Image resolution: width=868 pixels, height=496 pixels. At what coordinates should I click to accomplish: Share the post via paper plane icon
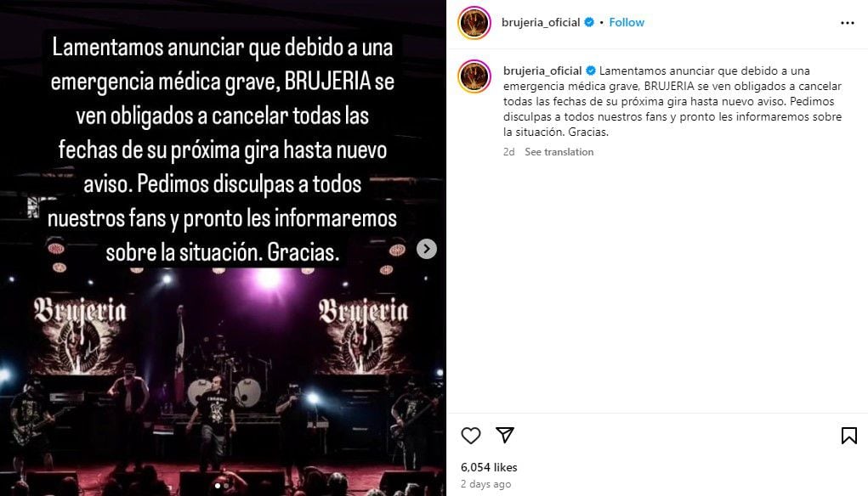coord(505,435)
